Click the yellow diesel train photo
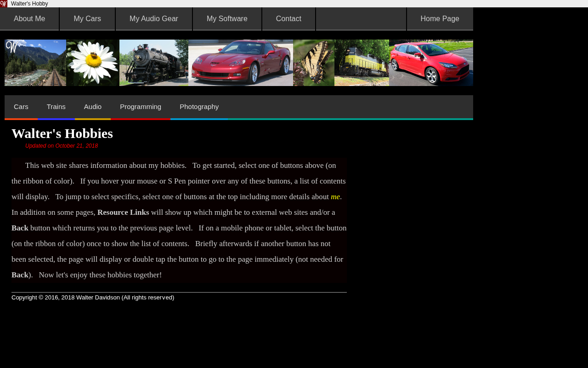Image resolution: width=588 pixels, height=368 pixels. tap(362, 63)
